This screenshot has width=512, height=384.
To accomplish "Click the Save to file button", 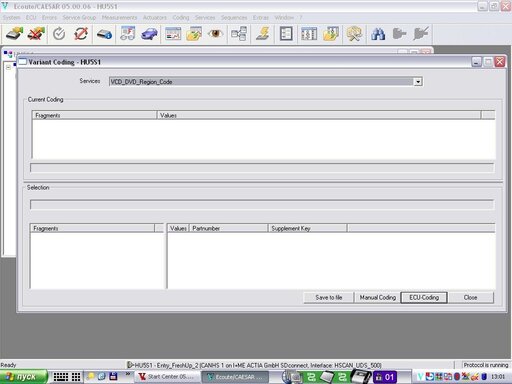I will (329, 297).
